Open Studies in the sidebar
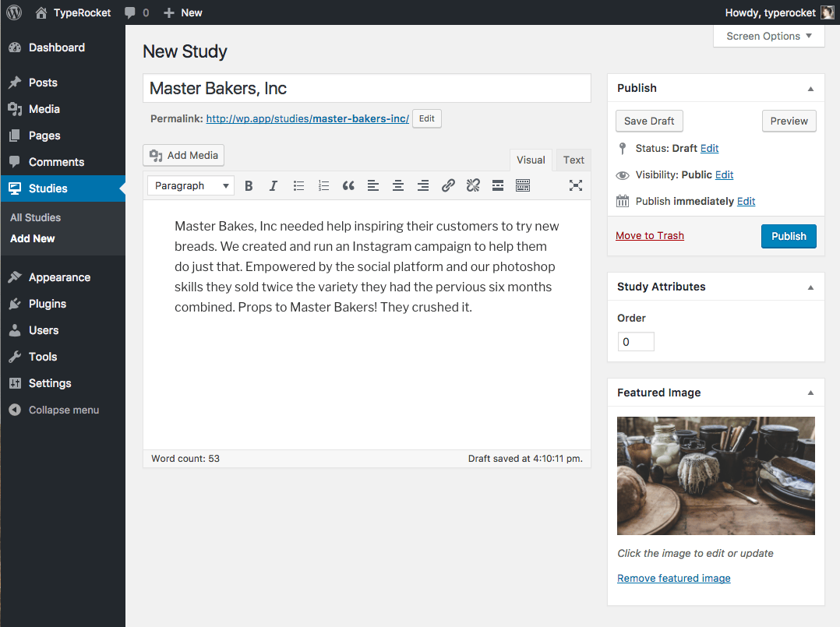840x627 pixels. (62, 188)
